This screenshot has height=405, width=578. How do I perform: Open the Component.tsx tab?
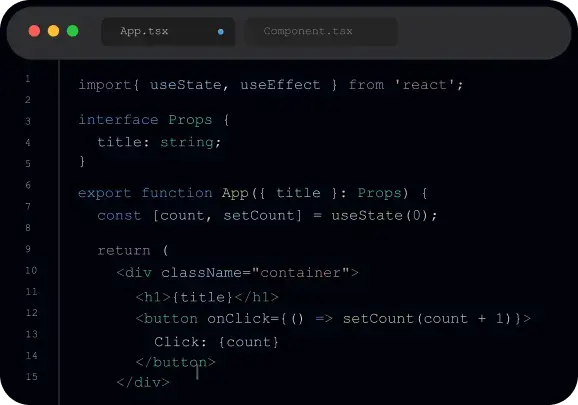tap(321, 32)
